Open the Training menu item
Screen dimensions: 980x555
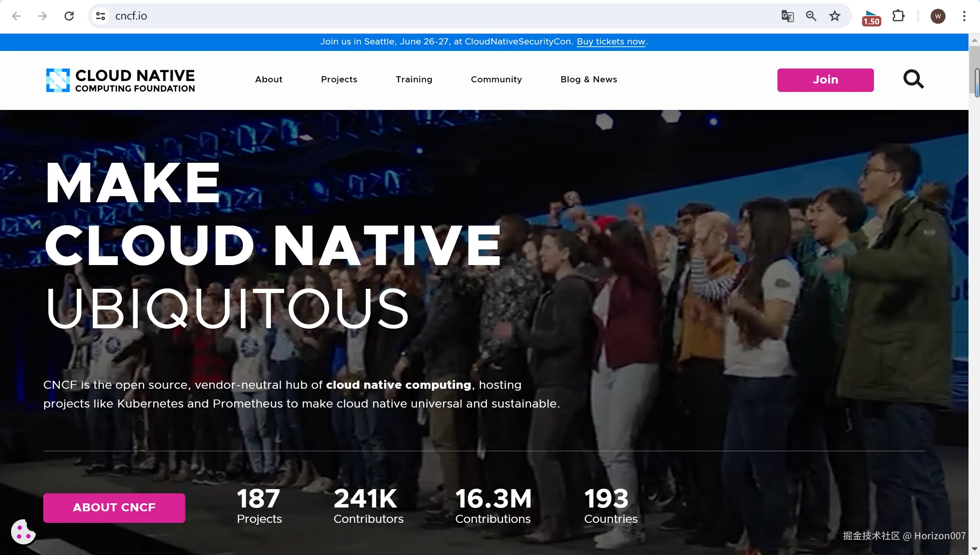tap(414, 79)
